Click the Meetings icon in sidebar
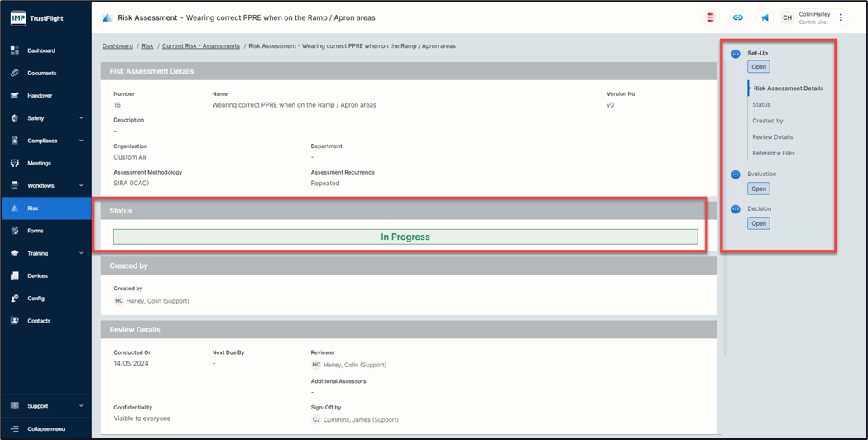The height and width of the screenshot is (440, 868). pyautogui.click(x=15, y=164)
